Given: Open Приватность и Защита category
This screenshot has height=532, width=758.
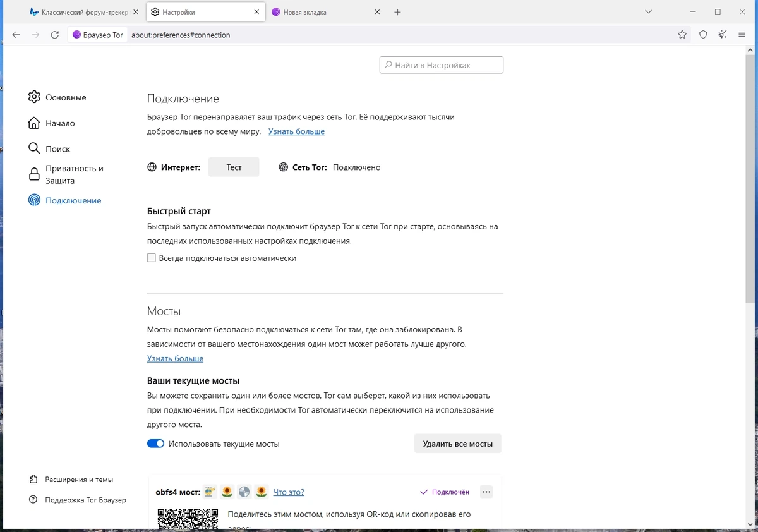Looking at the screenshot, I should tap(74, 174).
